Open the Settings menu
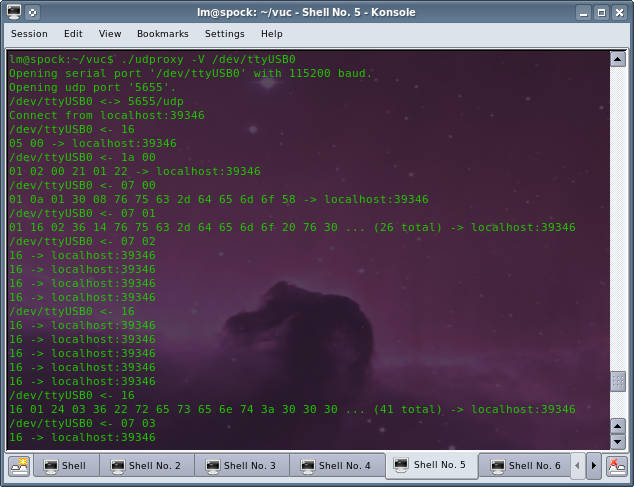 coord(224,34)
